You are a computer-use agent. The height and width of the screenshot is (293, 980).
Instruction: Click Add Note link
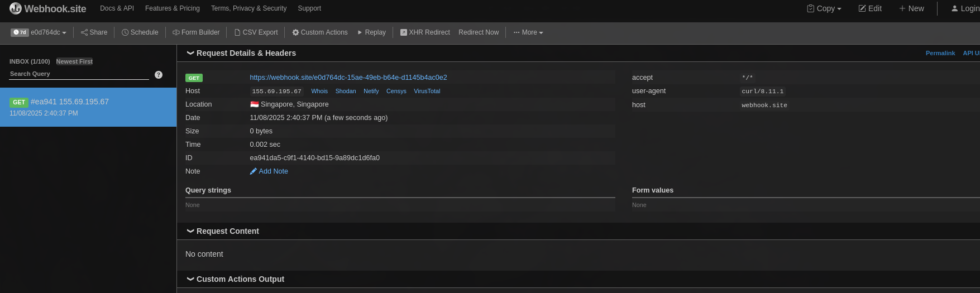(x=269, y=171)
